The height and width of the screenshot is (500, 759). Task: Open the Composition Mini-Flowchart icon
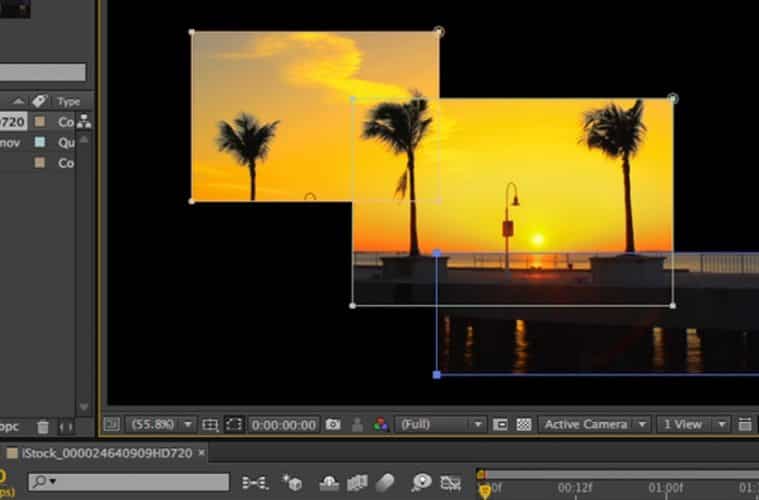tap(255, 483)
